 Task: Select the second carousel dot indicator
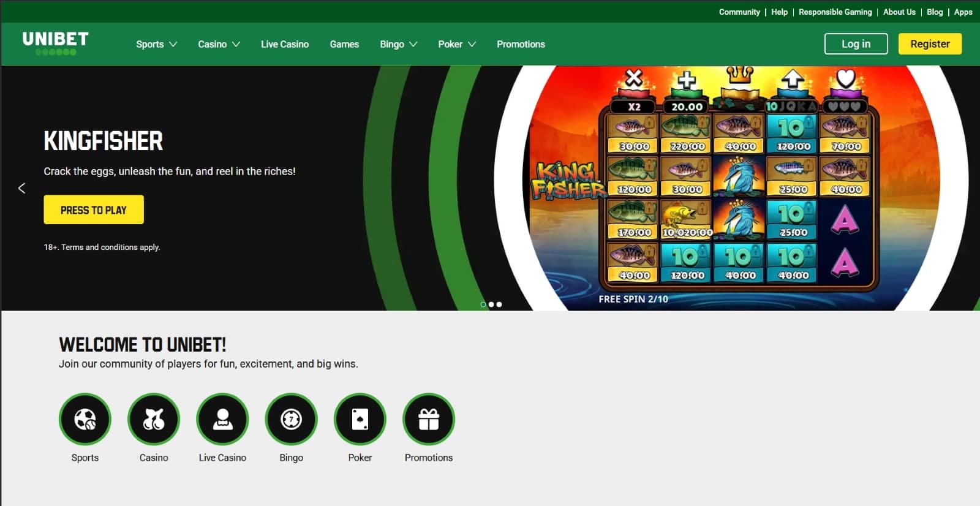click(x=491, y=304)
